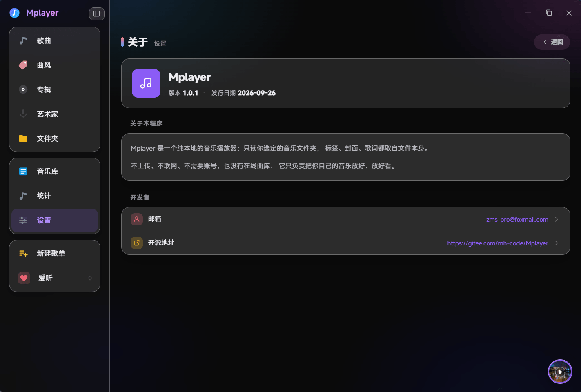
Task: Click the 邮箱 person icon
Action: coord(137,219)
